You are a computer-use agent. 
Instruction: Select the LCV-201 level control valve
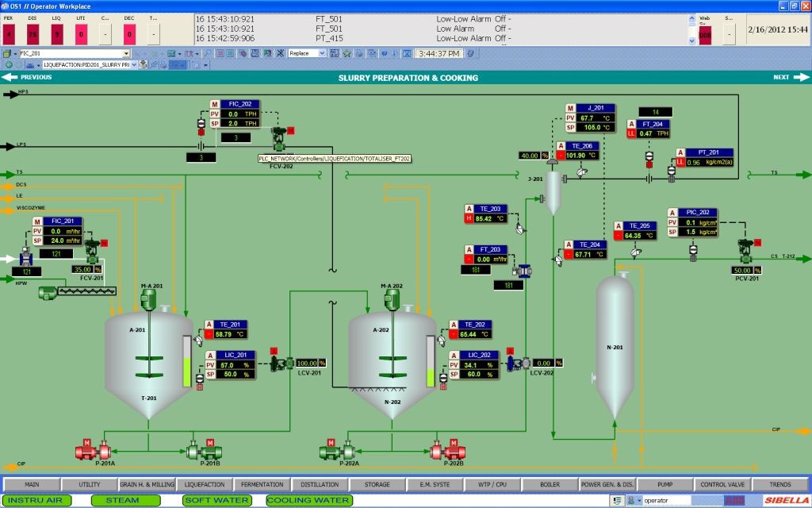coord(279,363)
